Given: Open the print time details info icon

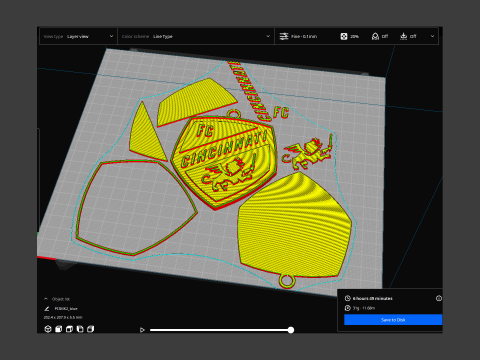Looking at the screenshot, I should tap(439, 298).
